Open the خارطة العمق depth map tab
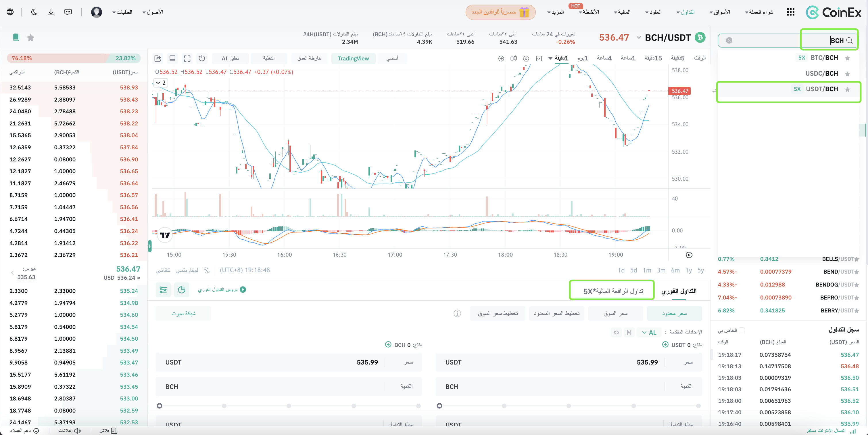 (309, 58)
